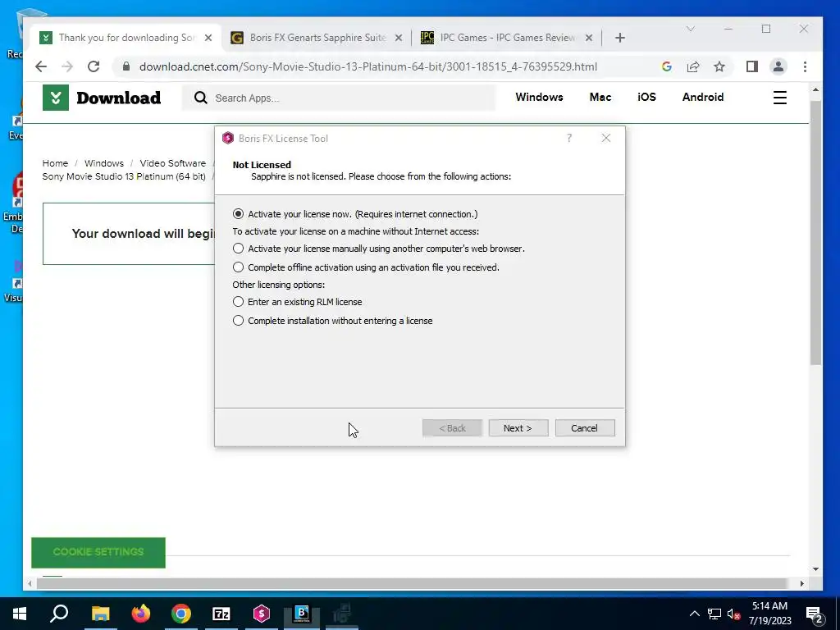Switch to Boris FX Genarts Sapphire Suite tab
The image size is (840, 630).
pyautogui.click(x=317, y=38)
